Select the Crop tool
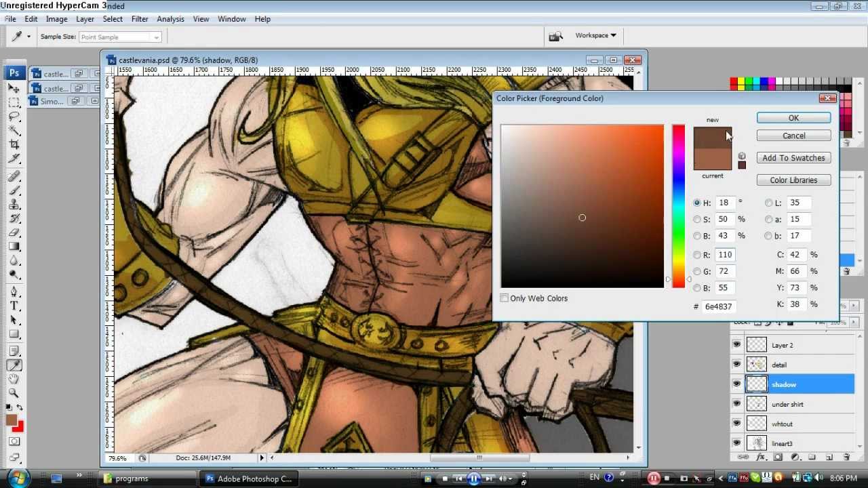Screen dimensions: 868x488 14,144
